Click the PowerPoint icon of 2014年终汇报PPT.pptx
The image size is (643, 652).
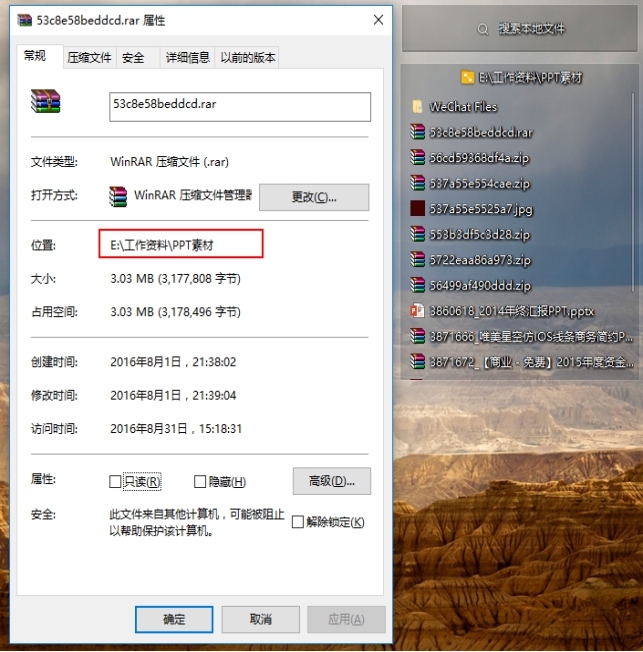click(417, 311)
